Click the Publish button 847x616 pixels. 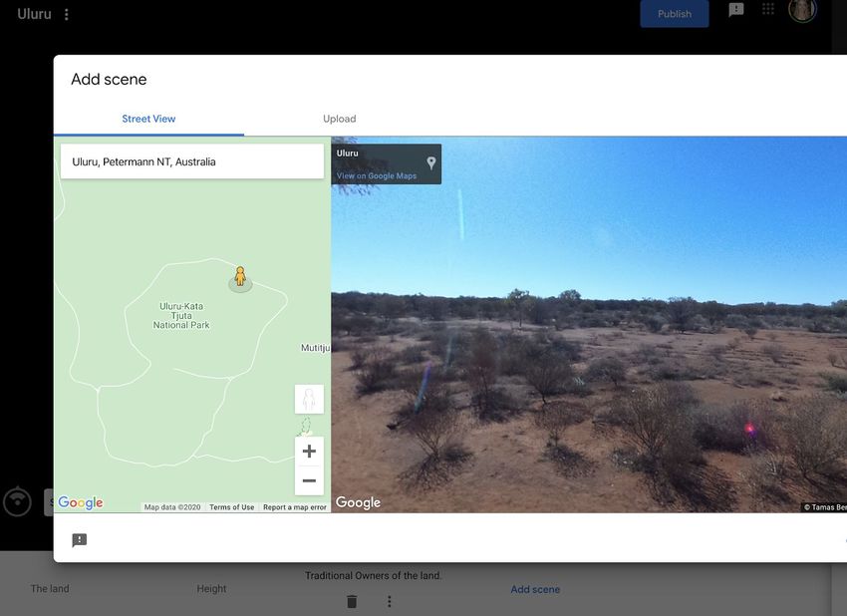tap(675, 14)
